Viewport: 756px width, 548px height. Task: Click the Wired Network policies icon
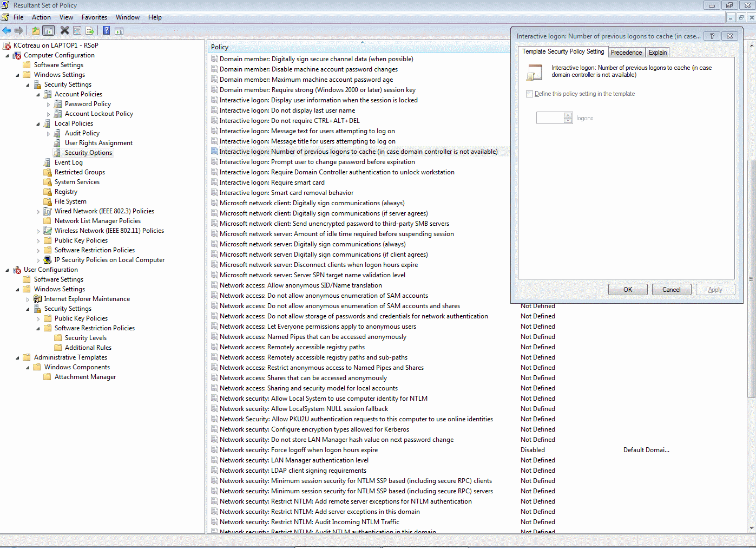(48, 211)
